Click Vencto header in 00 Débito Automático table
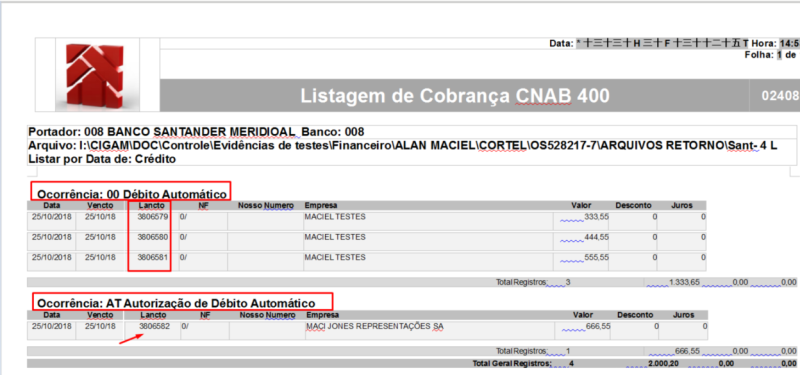800x375 pixels. pyautogui.click(x=100, y=206)
